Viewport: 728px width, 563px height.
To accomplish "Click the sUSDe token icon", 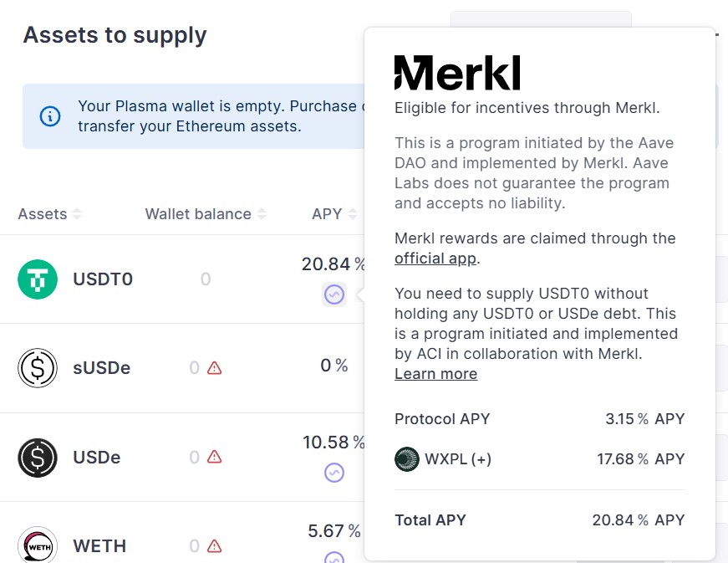I will pyautogui.click(x=37, y=367).
